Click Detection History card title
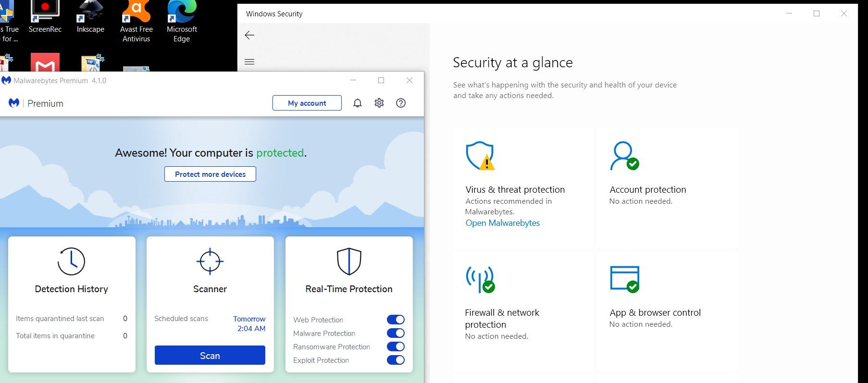The width and height of the screenshot is (868, 383). 72,289
